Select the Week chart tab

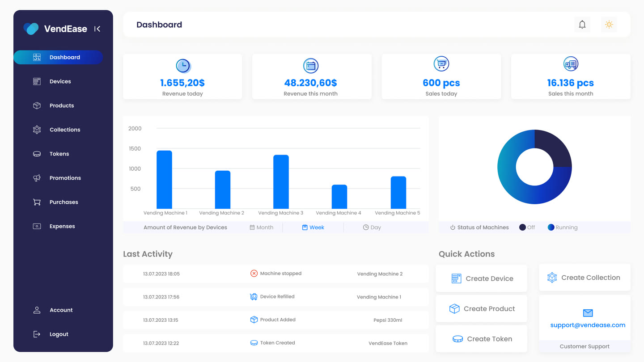[x=313, y=227]
